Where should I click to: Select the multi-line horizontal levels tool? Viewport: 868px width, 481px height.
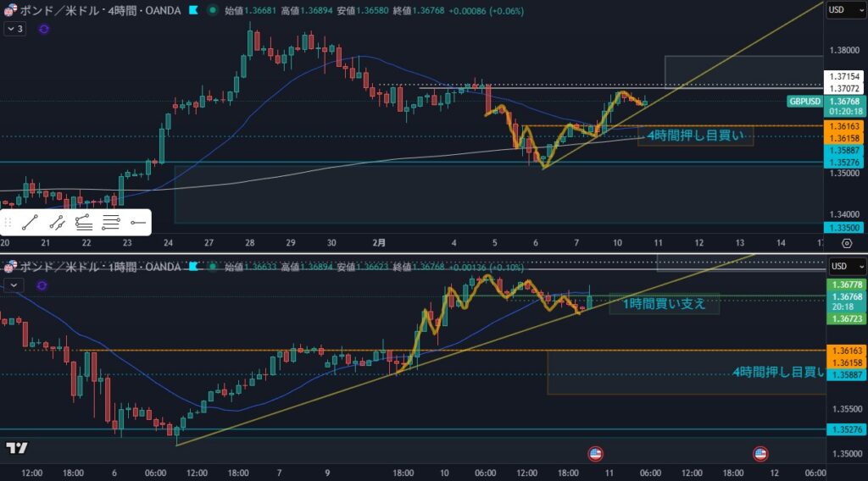pyautogui.click(x=110, y=224)
